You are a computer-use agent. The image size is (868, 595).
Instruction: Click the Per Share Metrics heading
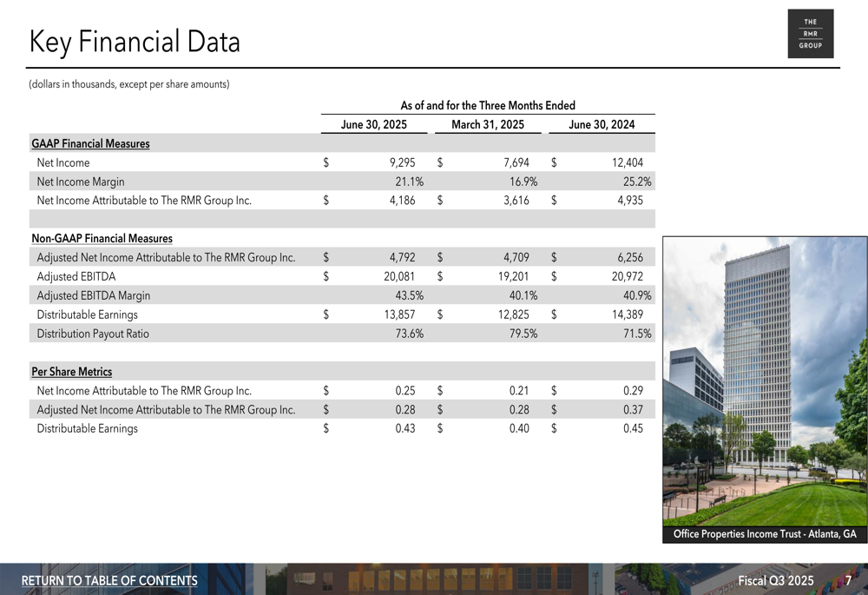point(72,372)
